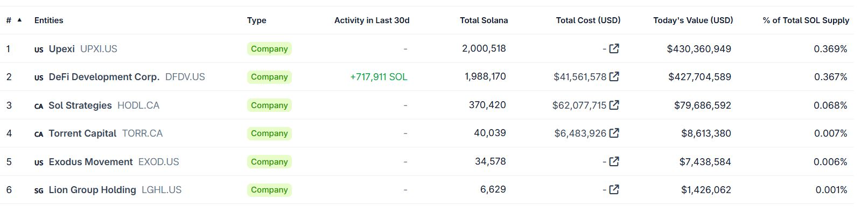Open external link beside $41,561,578 cost
868x220 pixels.
[614, 77]
